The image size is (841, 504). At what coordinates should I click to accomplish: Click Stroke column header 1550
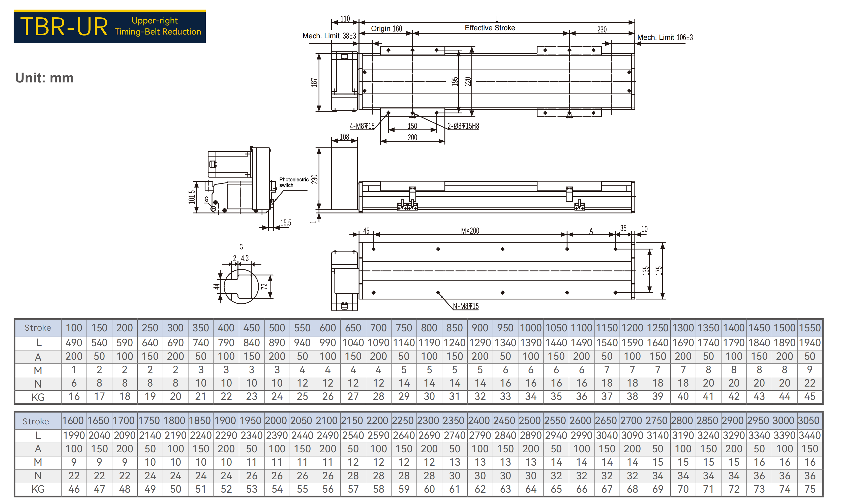(810, 328)
